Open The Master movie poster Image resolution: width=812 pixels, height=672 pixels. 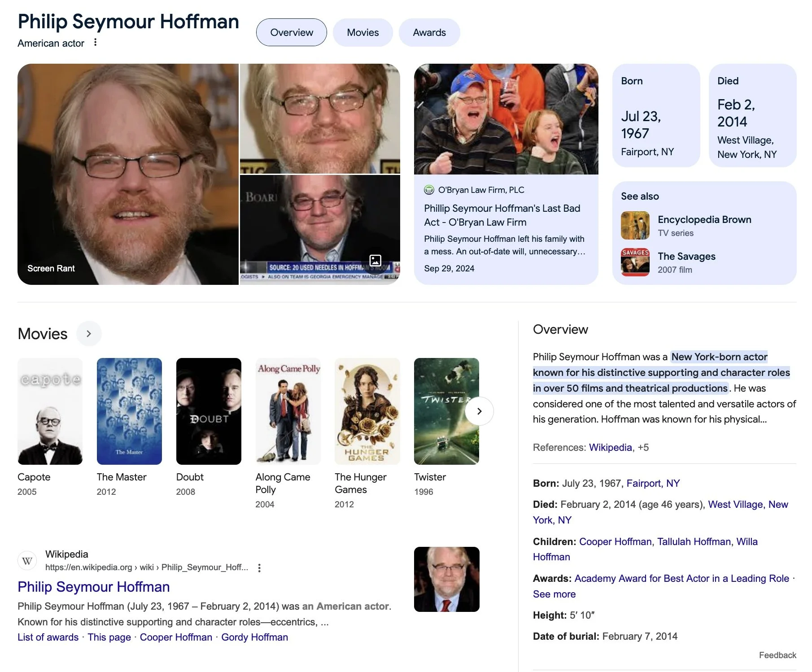129,411
